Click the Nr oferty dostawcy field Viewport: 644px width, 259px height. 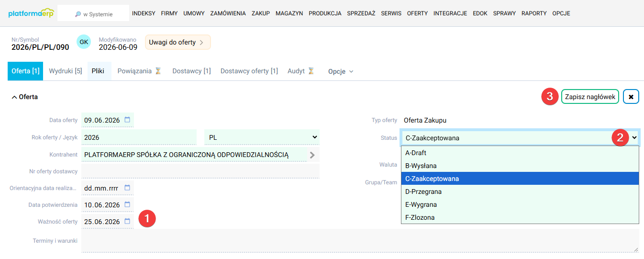point(200,171)
